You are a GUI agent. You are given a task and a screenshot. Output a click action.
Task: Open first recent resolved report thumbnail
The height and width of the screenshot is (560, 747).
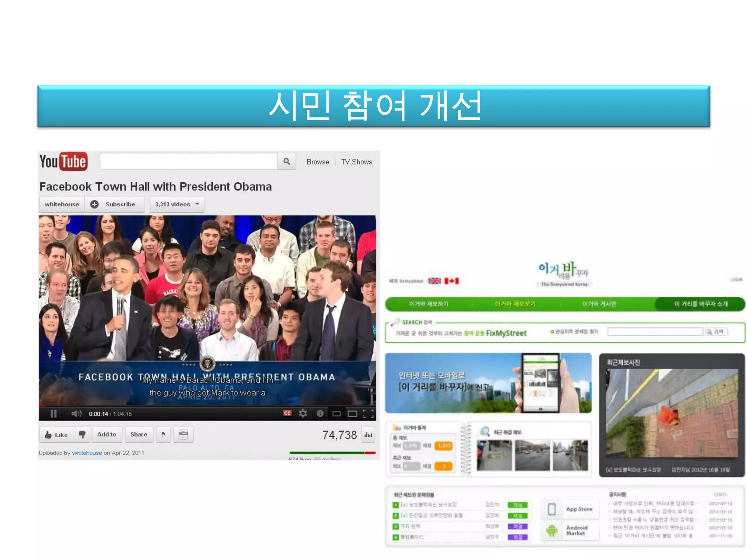(494, 455)
